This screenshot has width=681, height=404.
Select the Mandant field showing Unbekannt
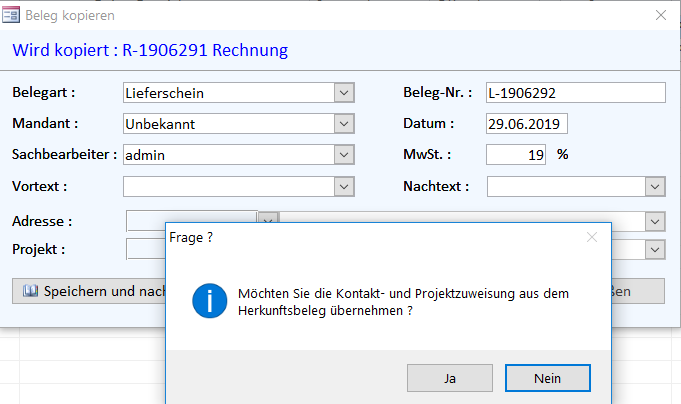pos(228,124)
